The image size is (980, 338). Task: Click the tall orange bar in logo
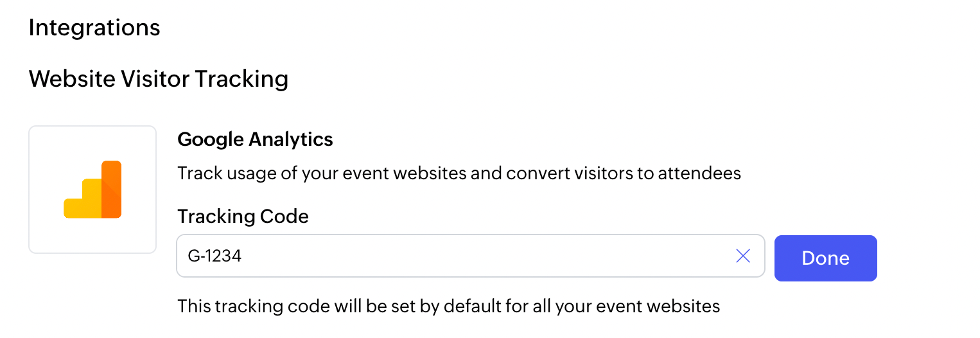(112, 189)
